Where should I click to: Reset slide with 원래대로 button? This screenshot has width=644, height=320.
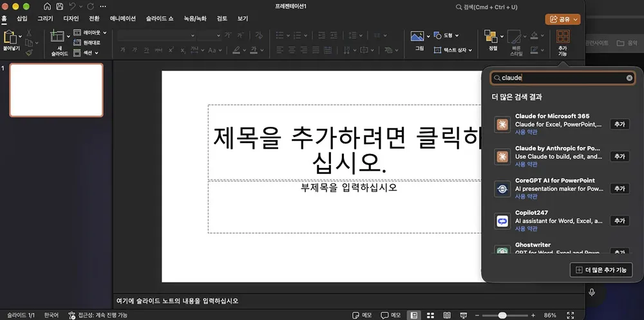point(87,42)
